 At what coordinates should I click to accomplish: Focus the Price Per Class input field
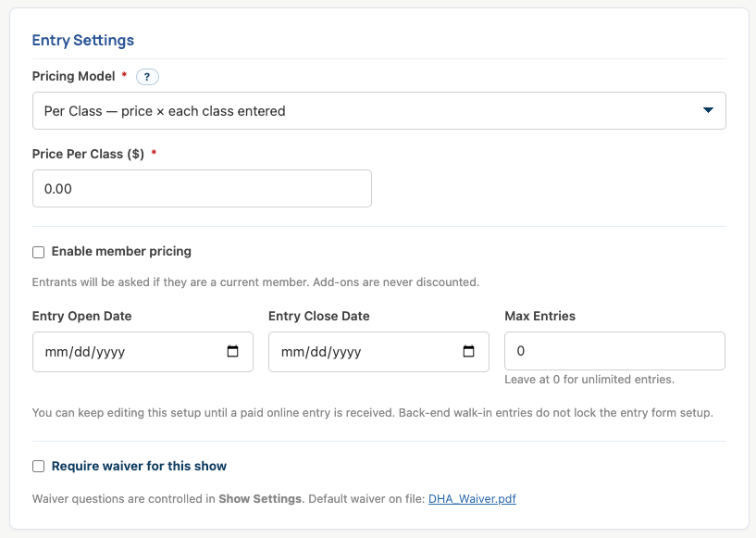pos(202,189)
